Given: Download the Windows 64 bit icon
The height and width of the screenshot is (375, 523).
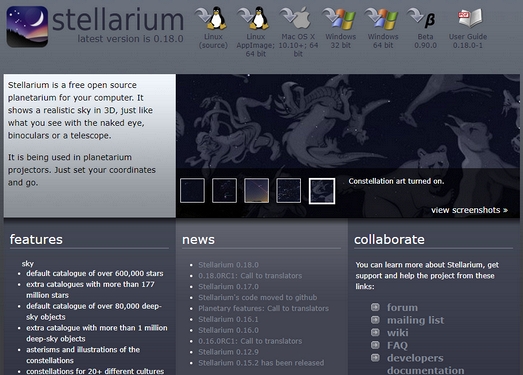Looking at the screenshot, I should click(x=381, y=18).
